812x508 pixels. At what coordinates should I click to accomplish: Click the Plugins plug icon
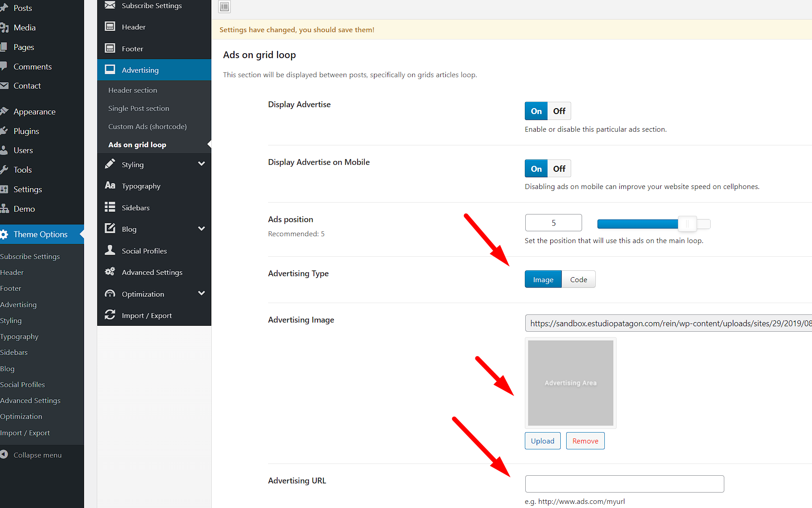[x=4, y=131]
